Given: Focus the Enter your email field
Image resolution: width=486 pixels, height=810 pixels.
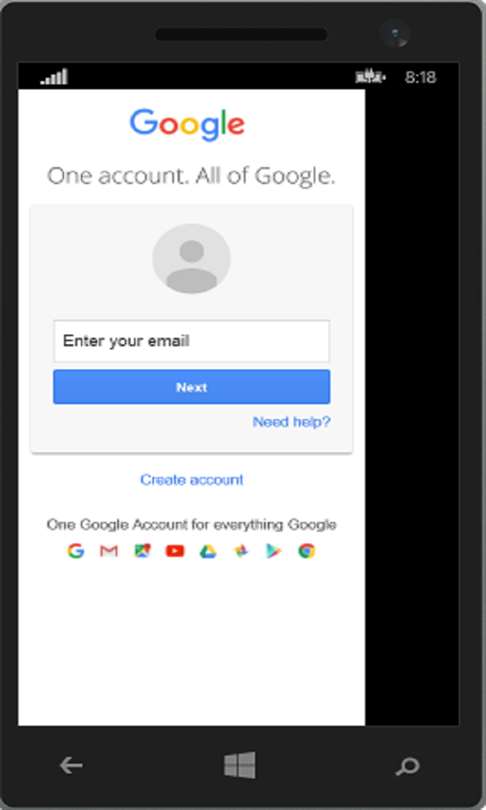Looking at the screenshot, I should pyautogui.click(x=191, y=341).
